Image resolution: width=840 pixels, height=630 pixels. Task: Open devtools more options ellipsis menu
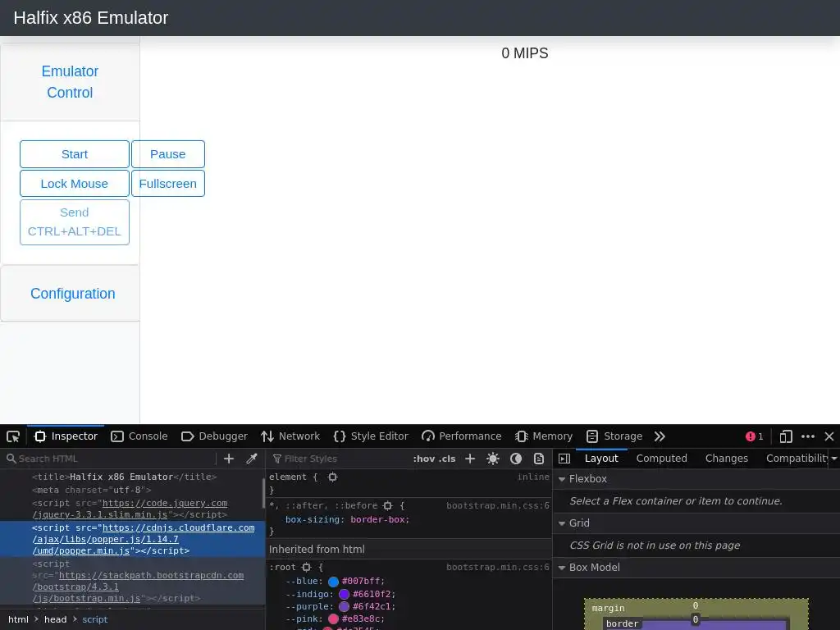point(808,436)
